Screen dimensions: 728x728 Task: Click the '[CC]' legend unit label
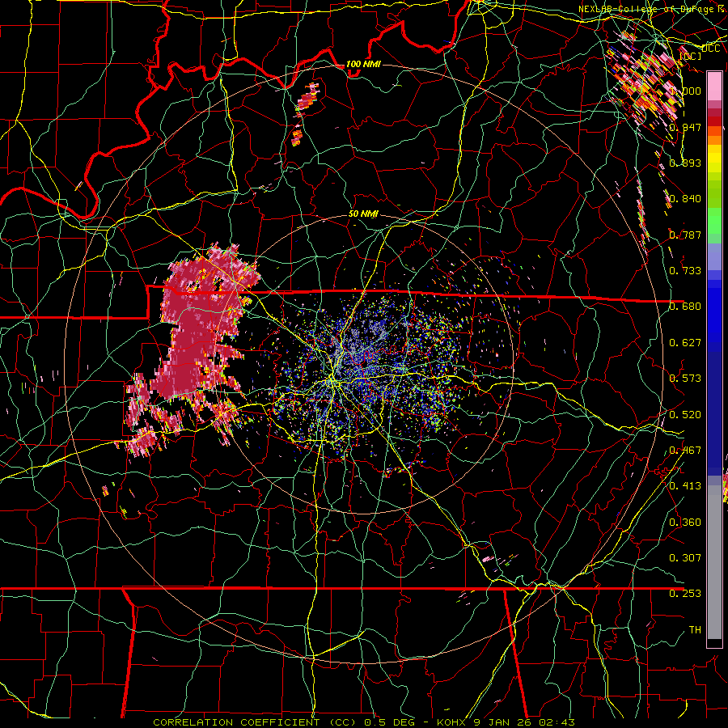691,56
